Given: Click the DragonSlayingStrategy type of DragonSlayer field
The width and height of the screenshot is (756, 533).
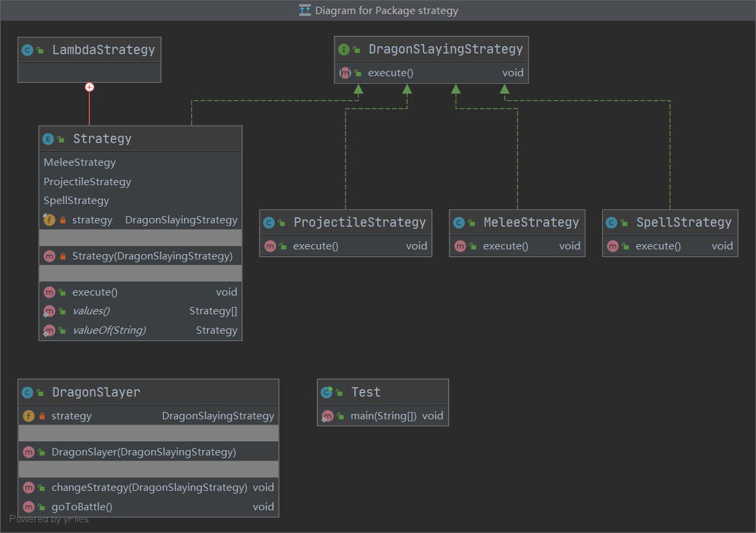Looking at the screenshot, I should click(218, 416).
